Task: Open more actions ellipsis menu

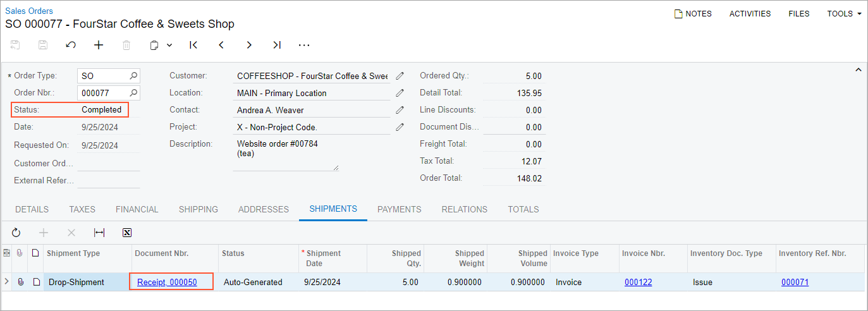Action: point(304,45)
